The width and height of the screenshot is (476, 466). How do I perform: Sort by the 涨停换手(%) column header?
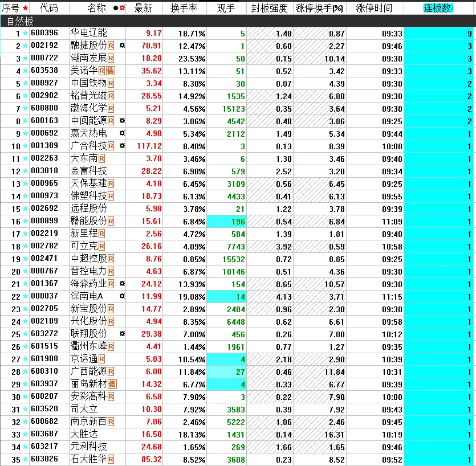click(x=319, y=8)
